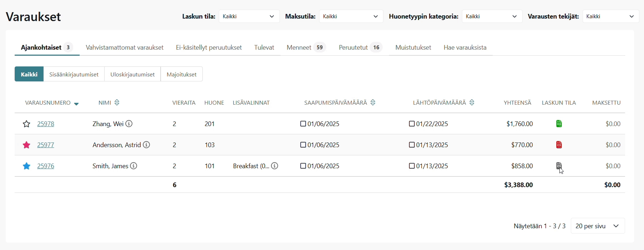Toggle the star for reservation 25978

tap(26, 124)
